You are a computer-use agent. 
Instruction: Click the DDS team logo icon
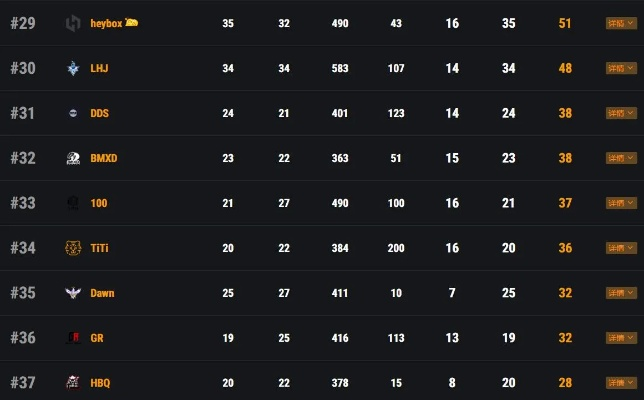click(x=73, y=113)
